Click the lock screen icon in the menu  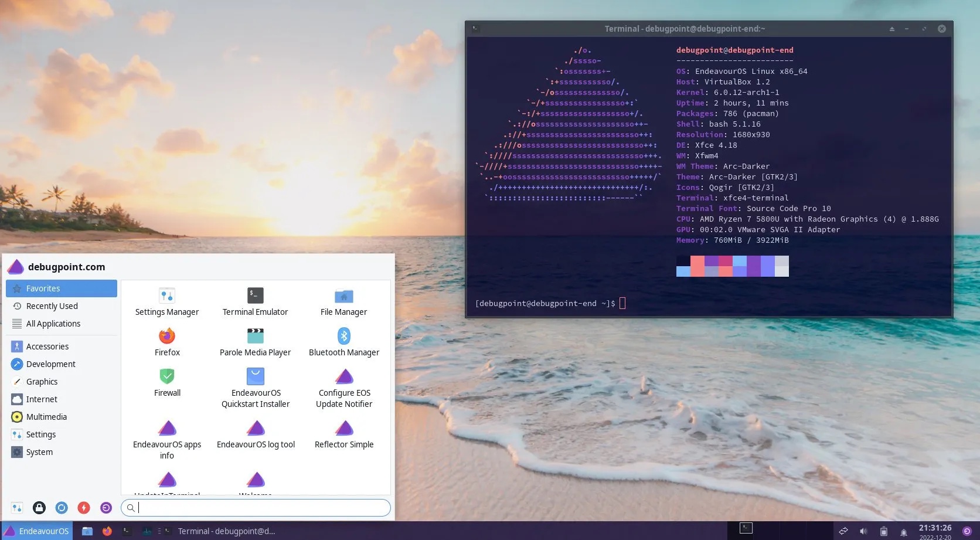pos(39,507)
